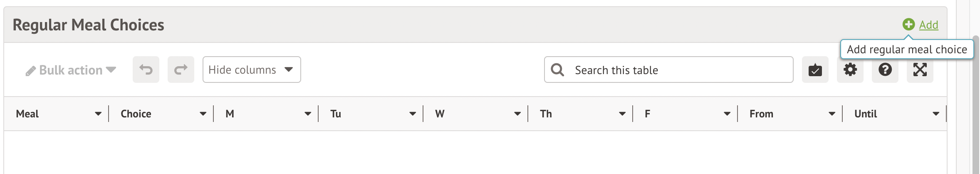Click the vertical page scrollbar
The width and height of the screenshot is (980, 174).
[975, 104]
